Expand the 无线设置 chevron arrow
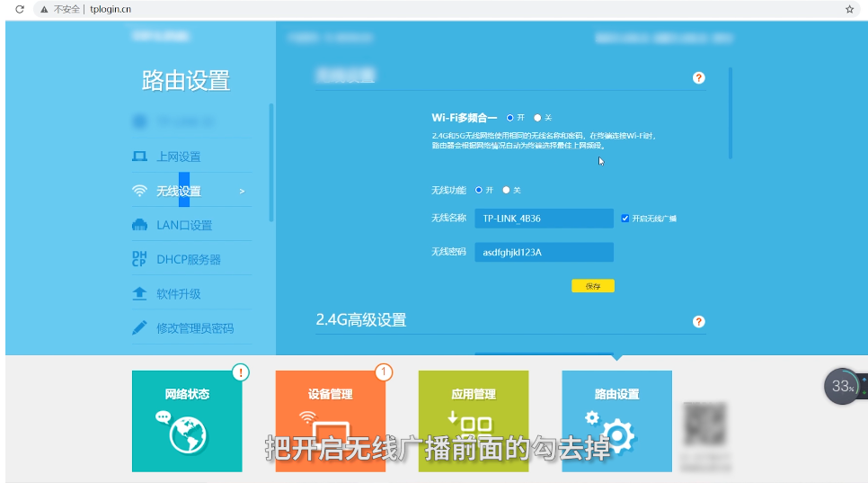 (242, 192)
